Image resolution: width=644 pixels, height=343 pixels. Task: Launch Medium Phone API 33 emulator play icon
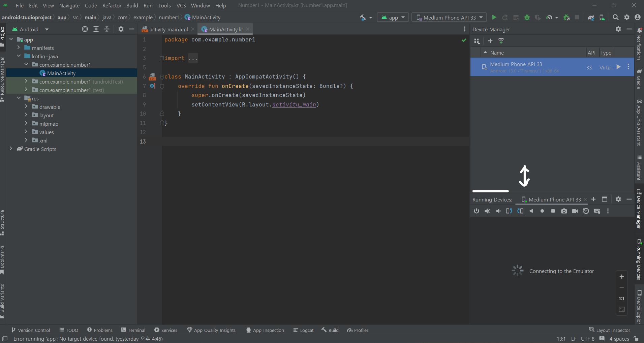tap(618, 67)
